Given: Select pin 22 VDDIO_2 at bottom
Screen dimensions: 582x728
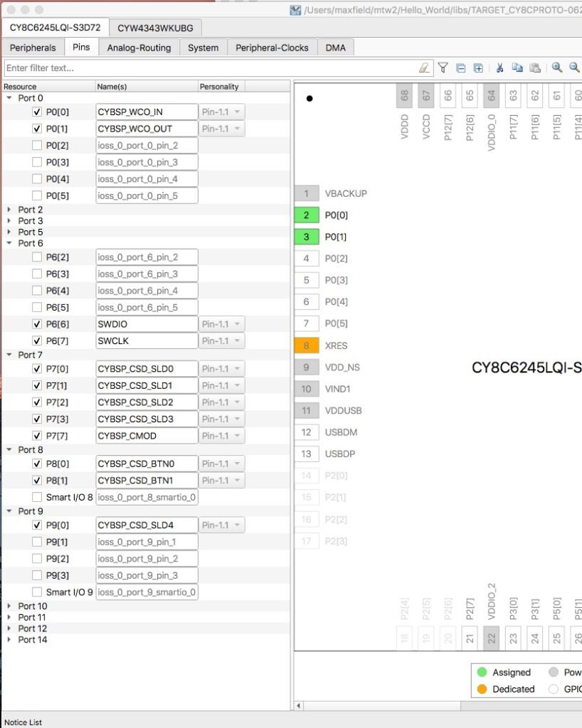Looking at the screenshot, I should [491, 638].
